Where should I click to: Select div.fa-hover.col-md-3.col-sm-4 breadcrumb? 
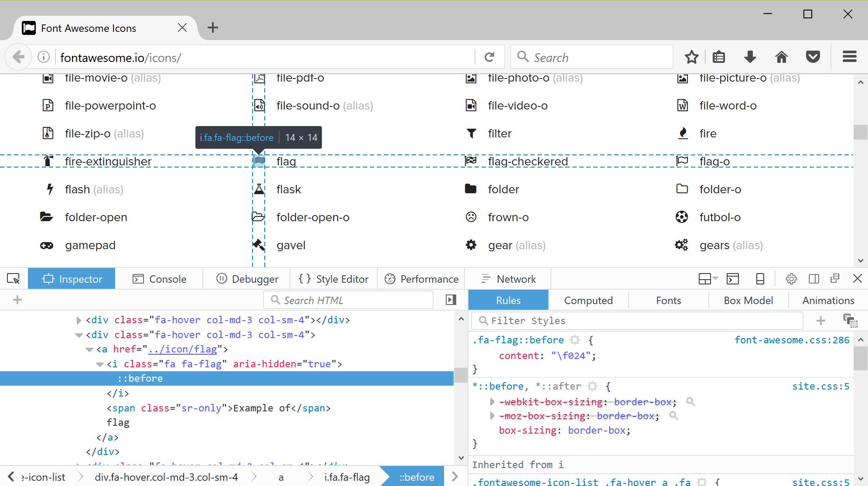tap(166, 477)
